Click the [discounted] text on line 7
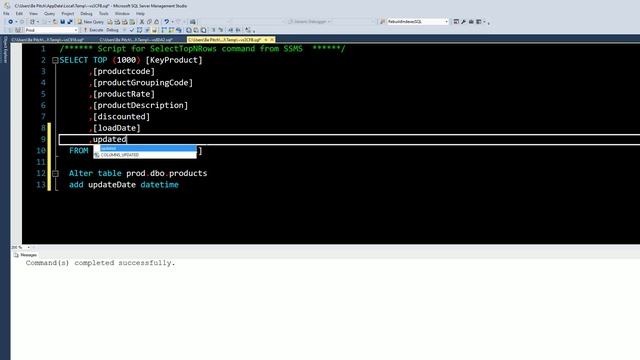 [x=121, y=117]
